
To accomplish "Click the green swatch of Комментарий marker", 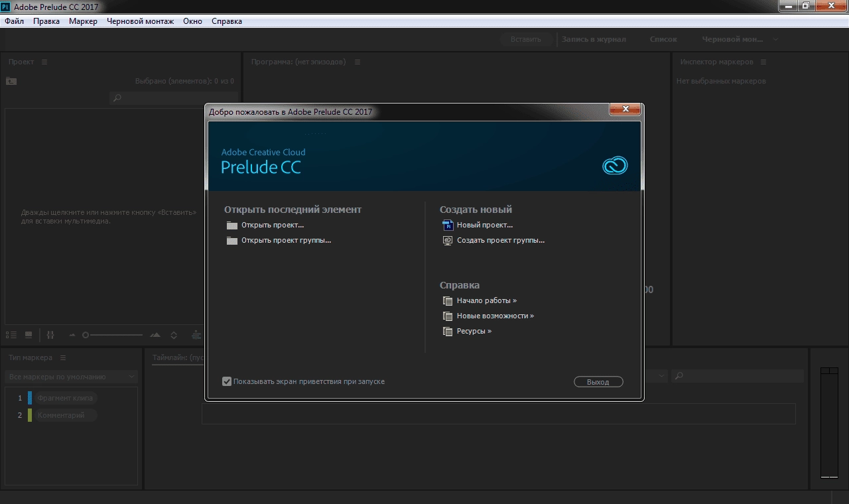I will coord(30,415).
